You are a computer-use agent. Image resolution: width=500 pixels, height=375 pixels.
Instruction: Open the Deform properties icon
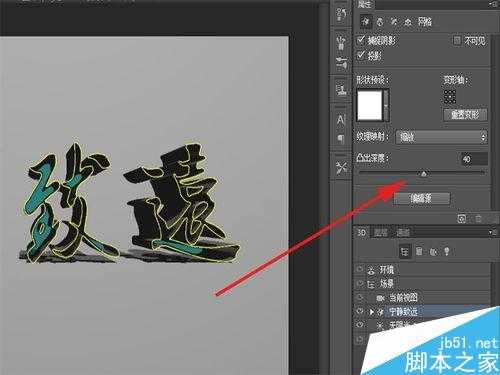click(x=380, y=22)
